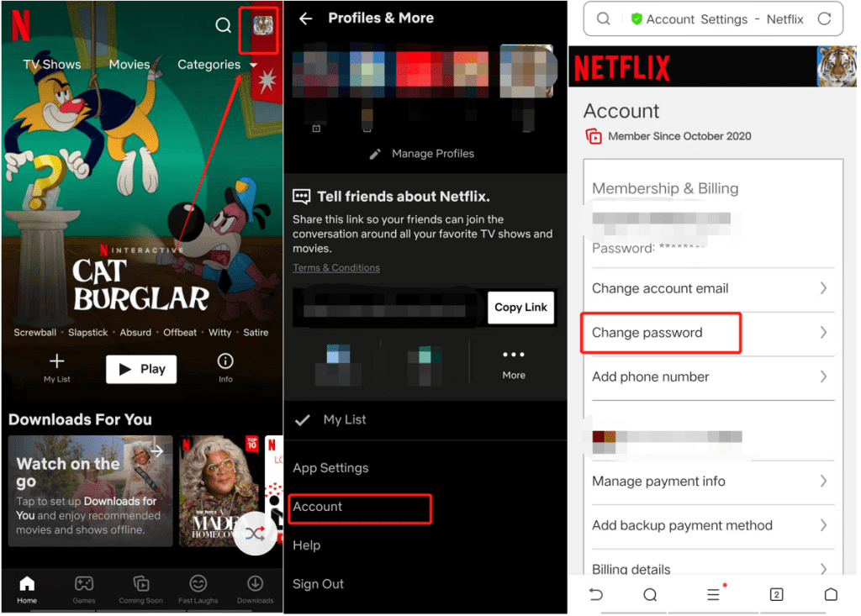Tap the Home icon in bottom navigation

coord(26,583)
